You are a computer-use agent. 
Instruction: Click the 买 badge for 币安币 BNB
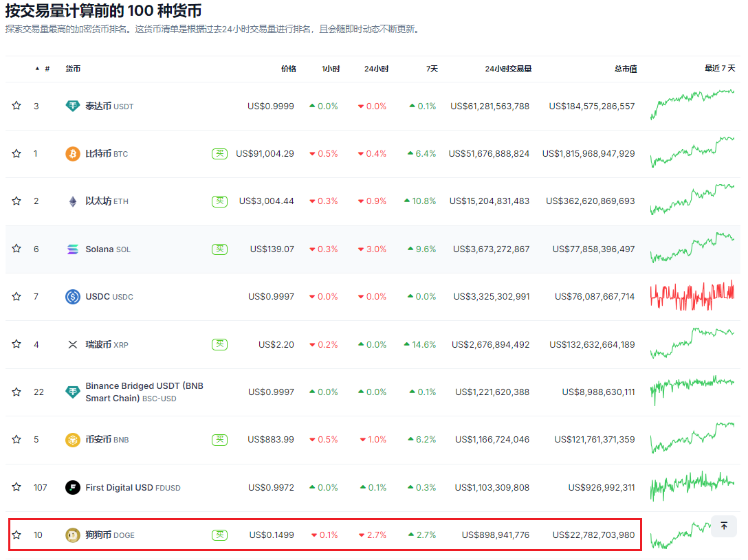click(219, 440)
